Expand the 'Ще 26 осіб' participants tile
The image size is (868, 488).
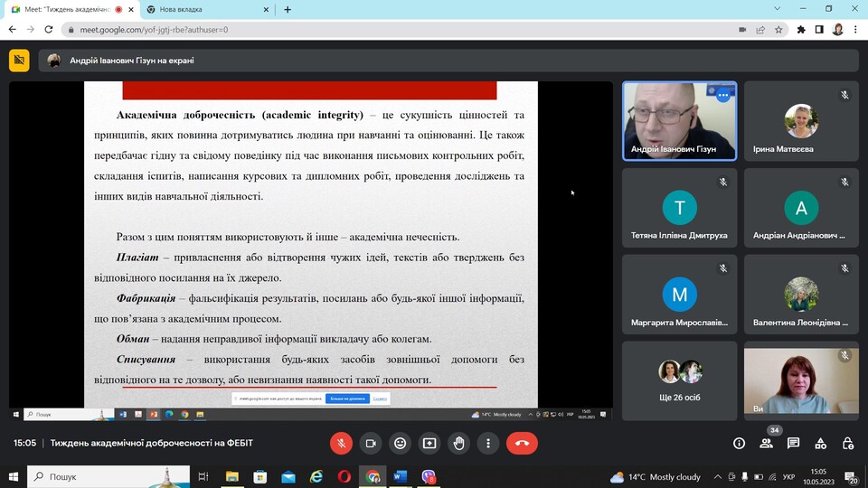[679, 379]
